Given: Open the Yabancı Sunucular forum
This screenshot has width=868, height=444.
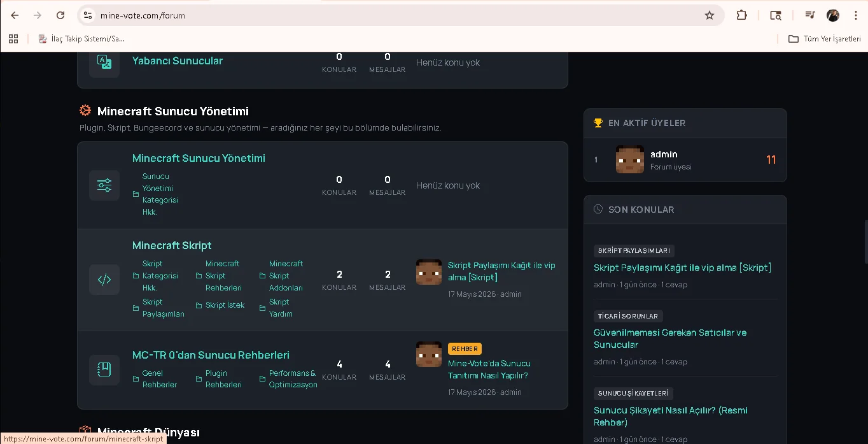Looking at the screenshot, I should [x=178, y=61].
